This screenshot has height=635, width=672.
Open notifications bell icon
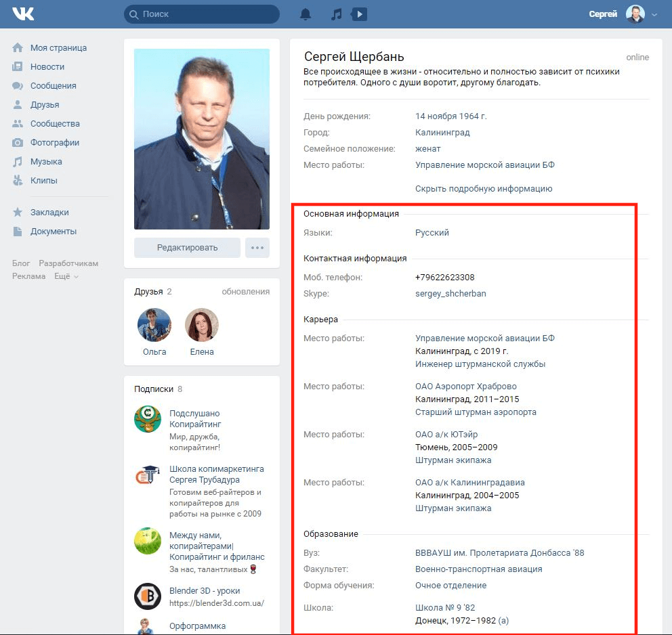point(306,14)
